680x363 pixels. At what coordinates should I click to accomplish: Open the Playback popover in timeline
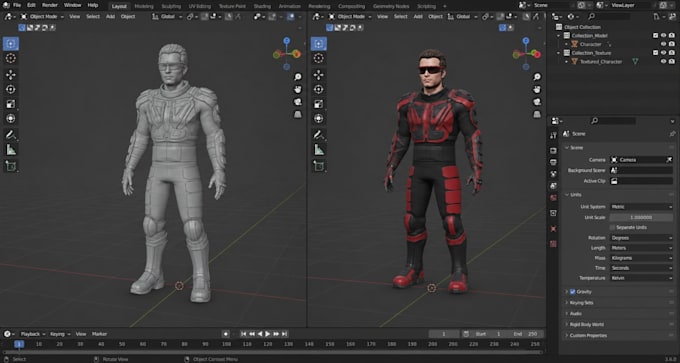pos(33,334)
